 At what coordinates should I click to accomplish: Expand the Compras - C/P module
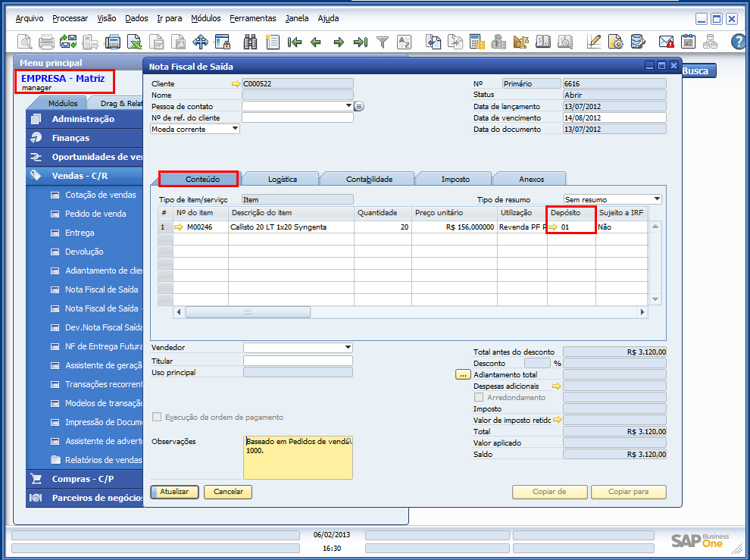(x=83, y=479)
